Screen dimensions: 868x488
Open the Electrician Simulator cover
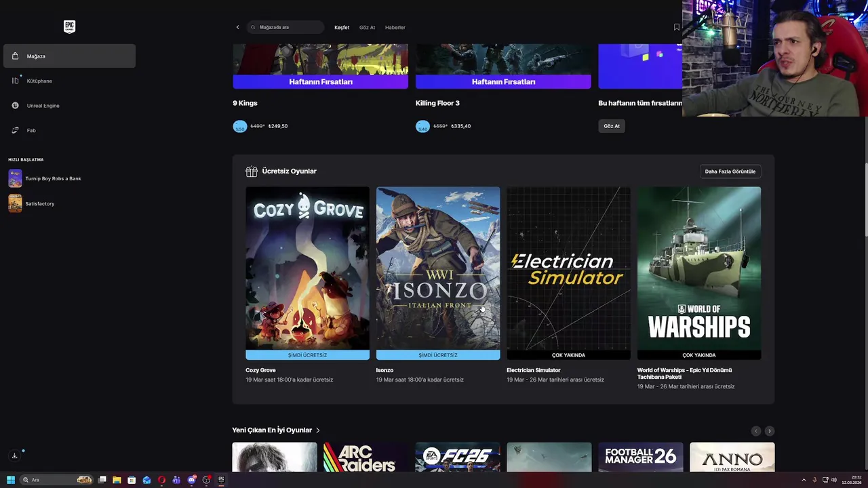(568, 268)
